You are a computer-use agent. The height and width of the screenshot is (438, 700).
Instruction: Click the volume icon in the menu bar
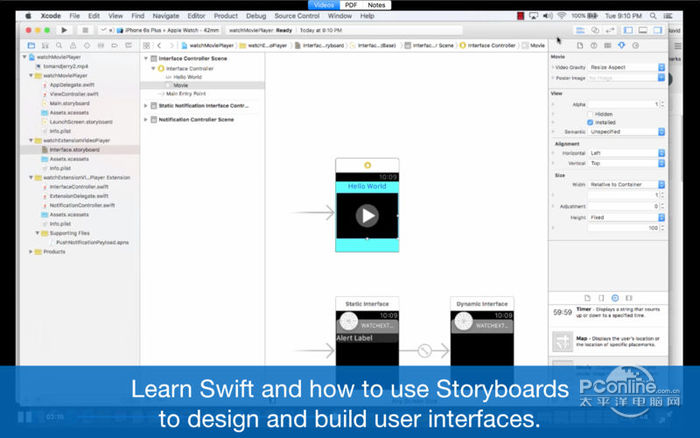click(x=548, y=16)
